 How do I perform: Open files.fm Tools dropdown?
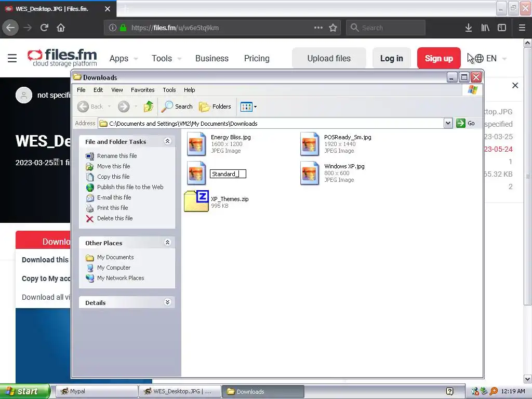166,58
